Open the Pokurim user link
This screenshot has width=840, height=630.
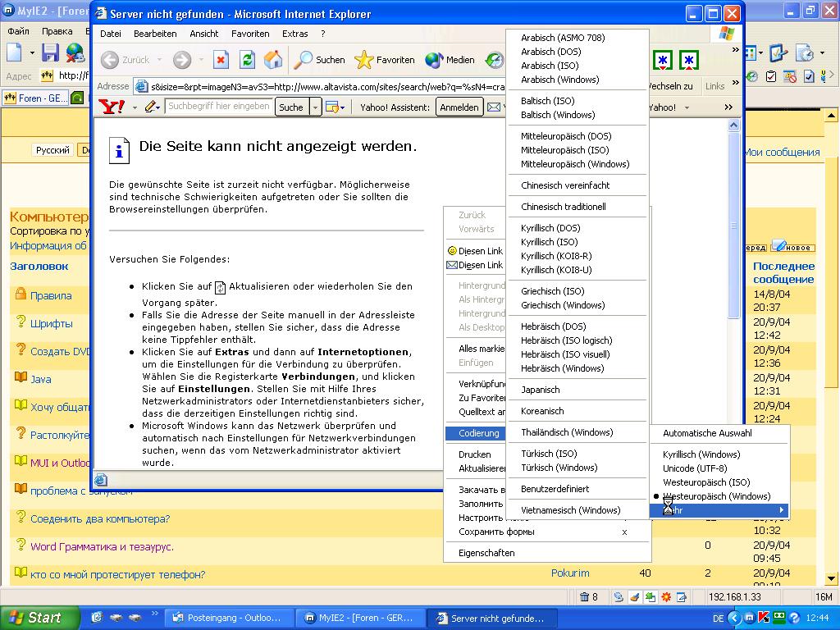pyautogui.click(x=570, y=573)
